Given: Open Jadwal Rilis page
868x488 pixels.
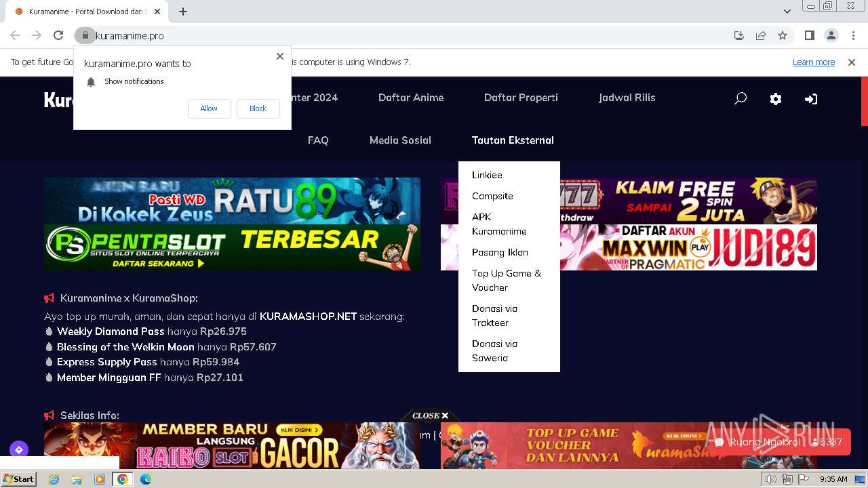Looking at the screenshot, I should click(627, 98).
